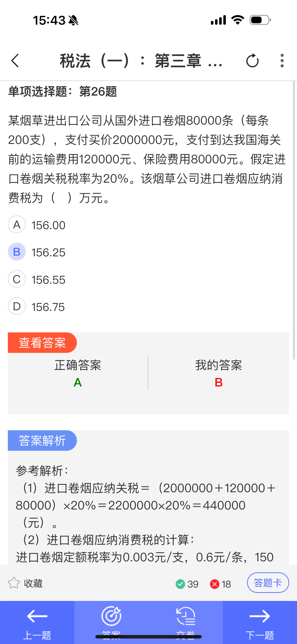Tap the 查看答案 label
This screenshot has height=644, width=297.
point(42,342)
